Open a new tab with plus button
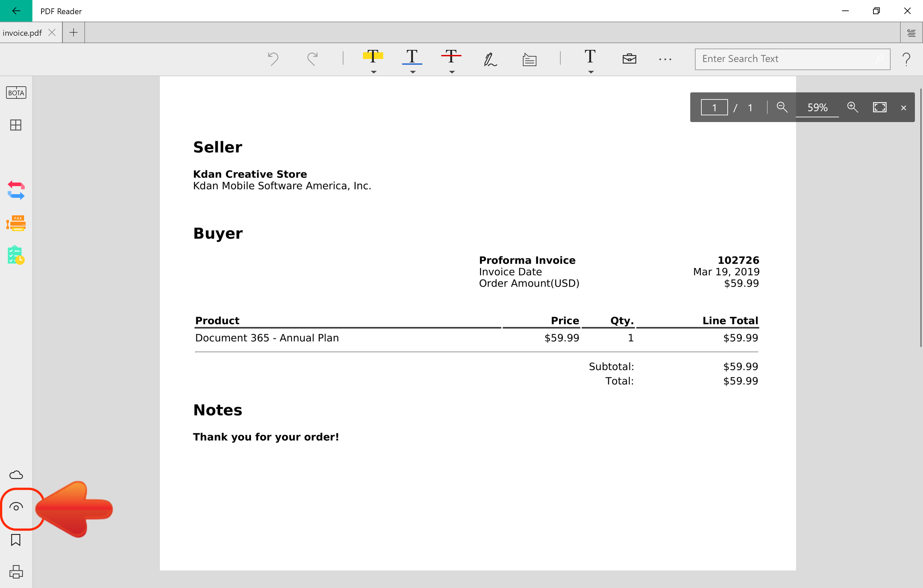This screenshot has height=588, width=923. click(x=74, y=33)
